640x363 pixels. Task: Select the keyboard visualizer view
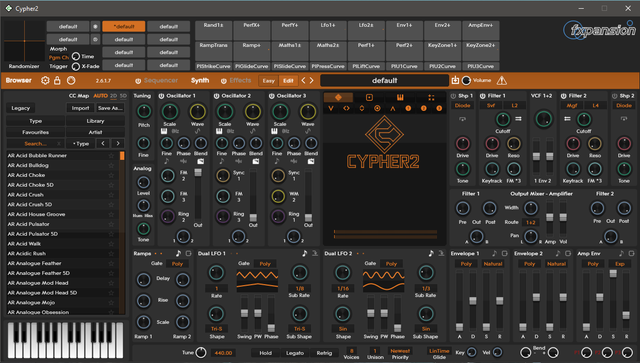[400, 97]
